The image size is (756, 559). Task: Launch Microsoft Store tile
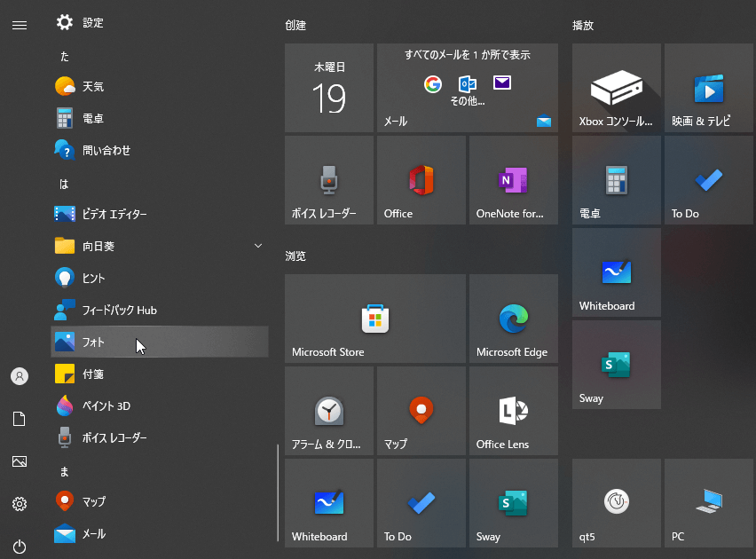pyautogui.click(x=374, y=318)
